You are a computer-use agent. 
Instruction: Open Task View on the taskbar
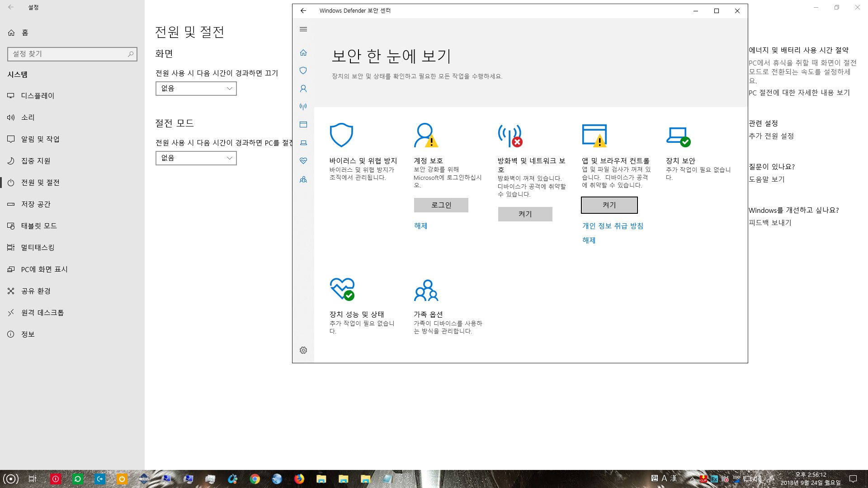click(33, 479)
